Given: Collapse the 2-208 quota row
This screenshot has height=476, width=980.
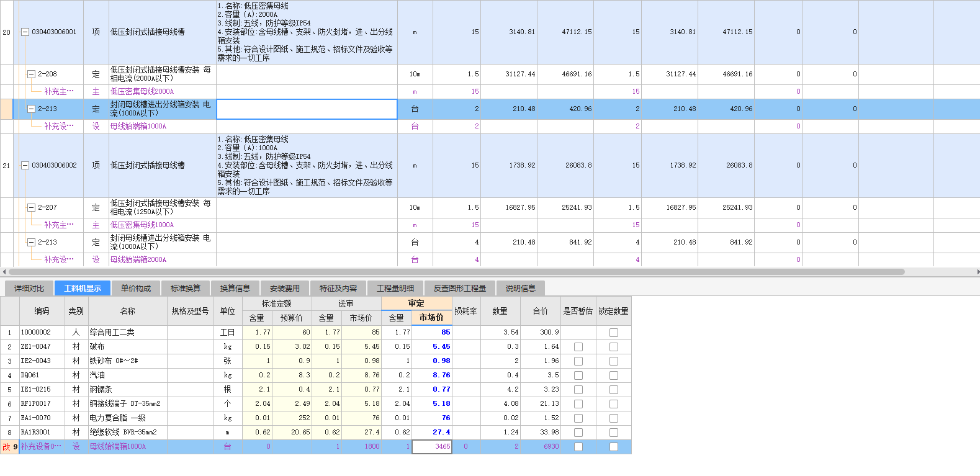Looking at the screenshot, I should pos(32,74).
